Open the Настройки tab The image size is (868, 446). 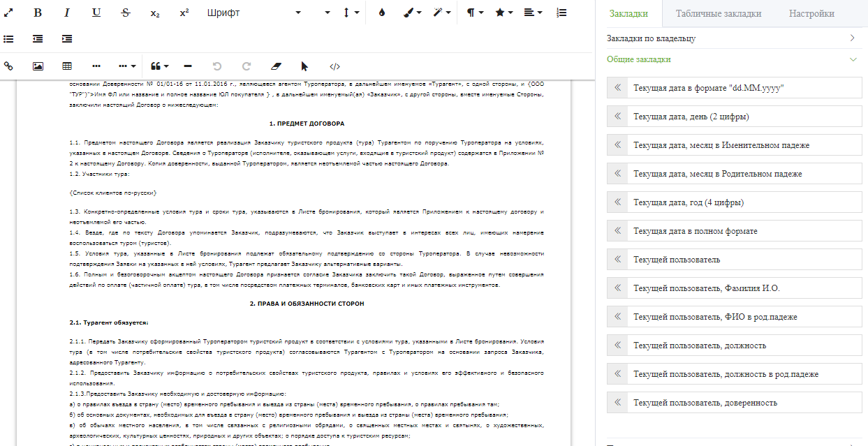click(x=811, y=13)
